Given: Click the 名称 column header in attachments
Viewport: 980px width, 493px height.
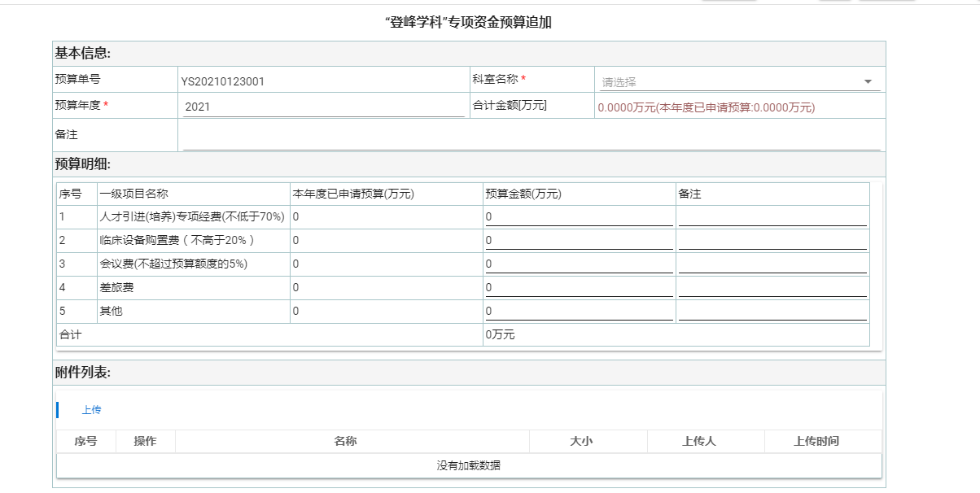Looking at the screenshot, I should click(x=345, y=442).
